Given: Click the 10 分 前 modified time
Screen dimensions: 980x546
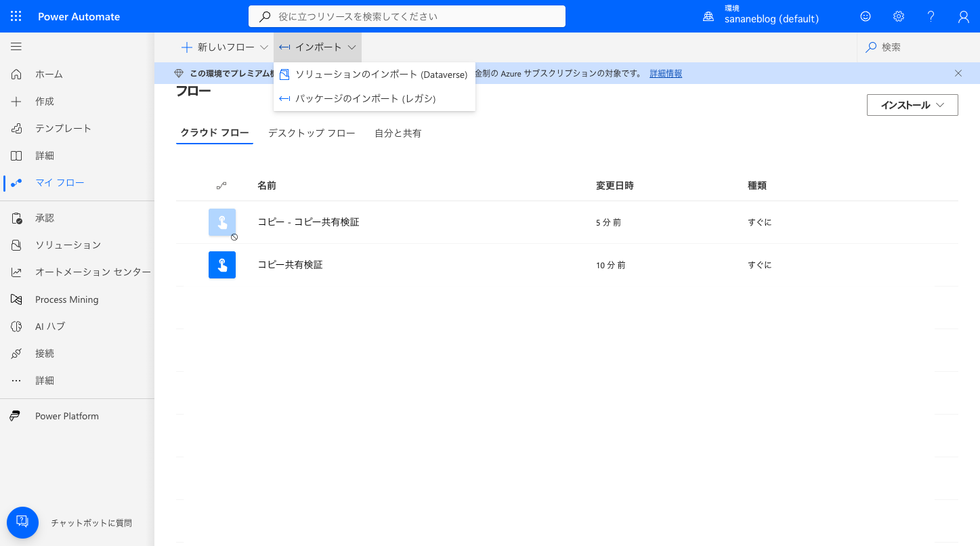Looking at the screenshot, I should pos(611,265).
